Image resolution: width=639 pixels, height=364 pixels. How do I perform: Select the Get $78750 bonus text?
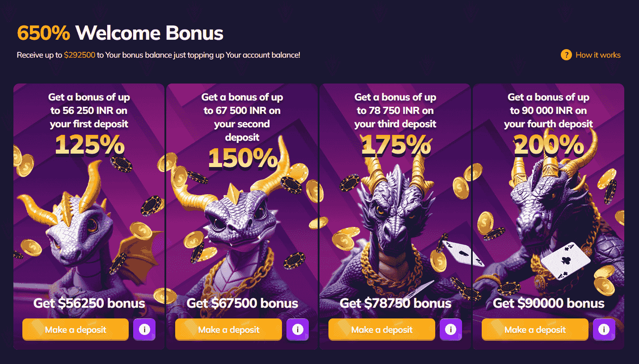click(x=395, y=303)
